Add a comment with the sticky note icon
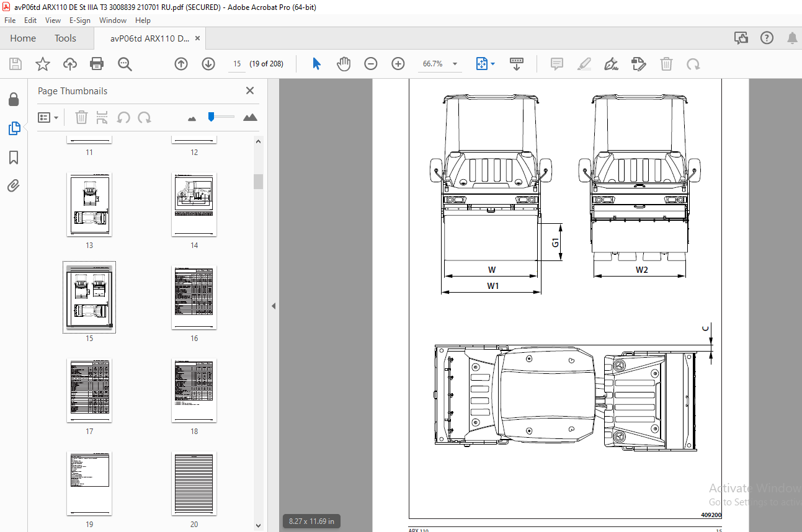Image resolution: width=802 pixels, height=532 pixels. (x=557, y=64)
